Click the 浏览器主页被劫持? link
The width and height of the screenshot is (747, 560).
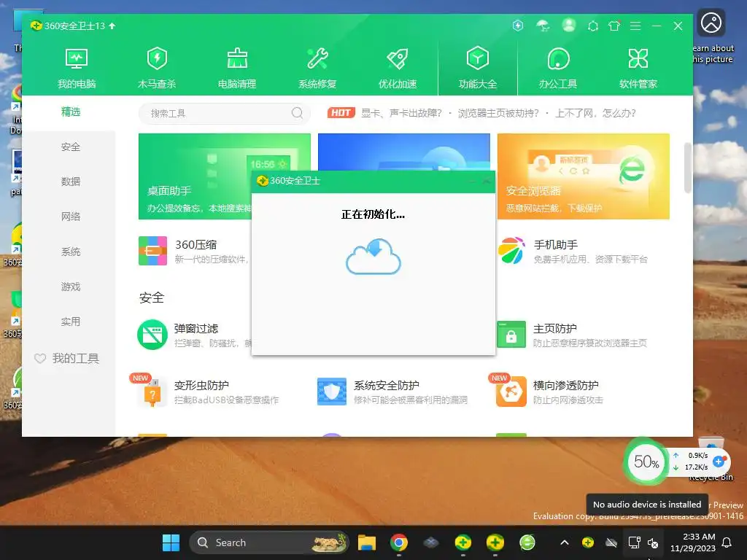point(498,113)
